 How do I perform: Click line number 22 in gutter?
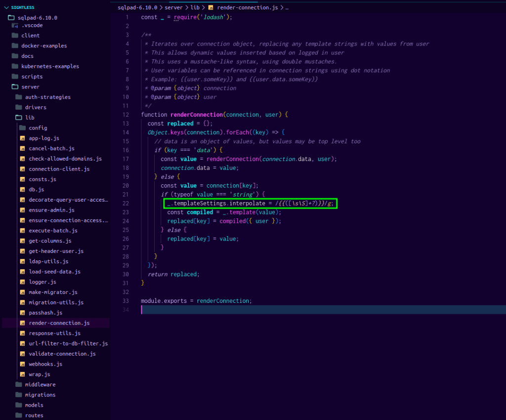pyautogui.click(x=126, y=204)
